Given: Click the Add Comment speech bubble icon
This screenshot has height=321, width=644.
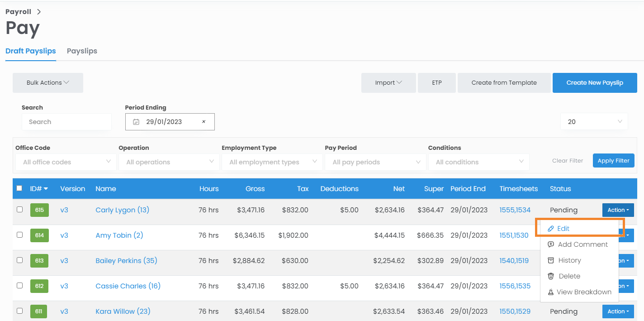Looking at the screenshot, I should 551,244.
